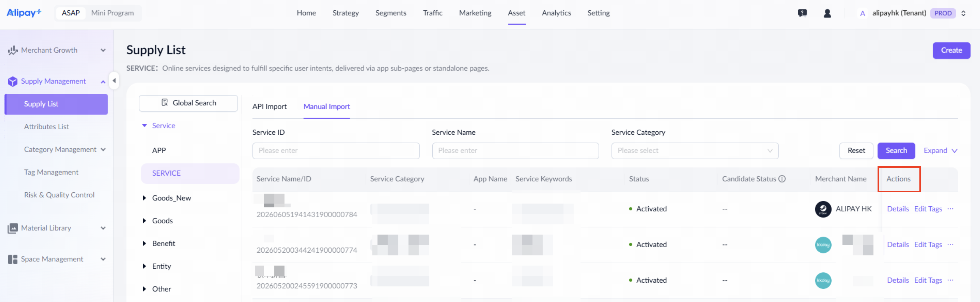Expand the Goods tree node
The width and height of the screenshot is (980, 302).
coord(144,221)
